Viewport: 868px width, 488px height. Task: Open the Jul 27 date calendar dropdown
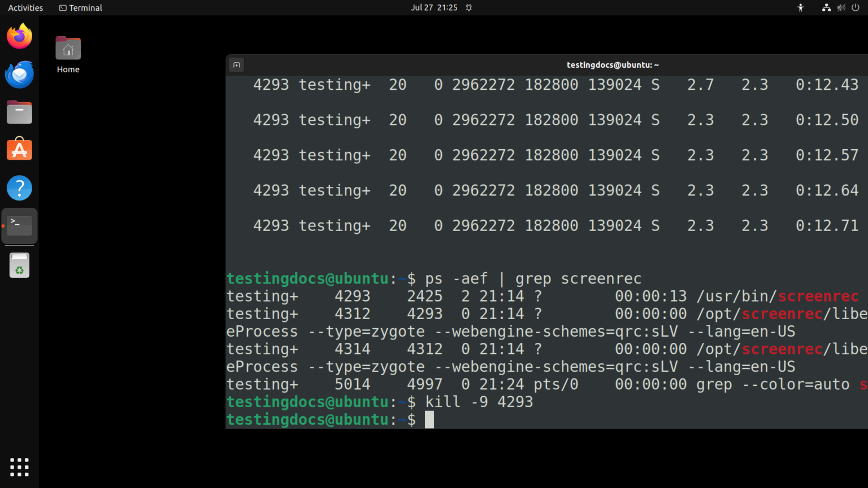434,7
